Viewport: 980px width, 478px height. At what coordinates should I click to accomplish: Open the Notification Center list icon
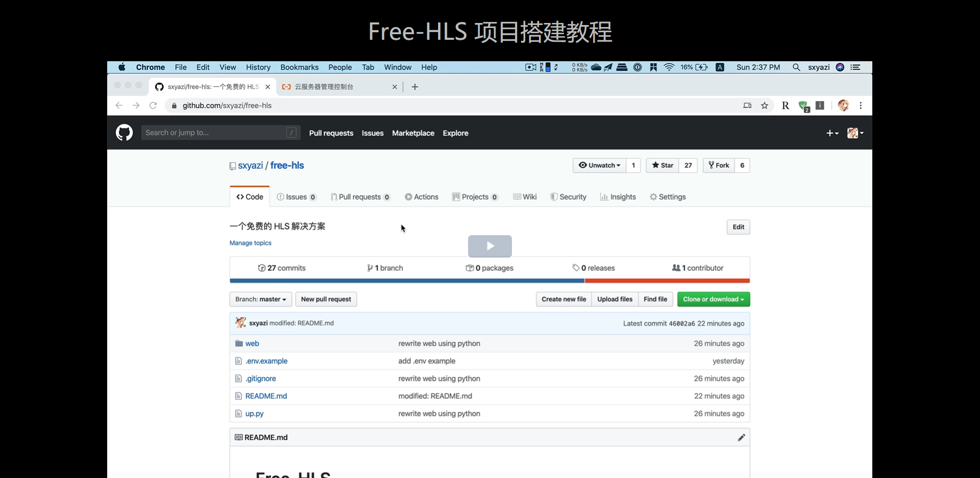(855, 67)
